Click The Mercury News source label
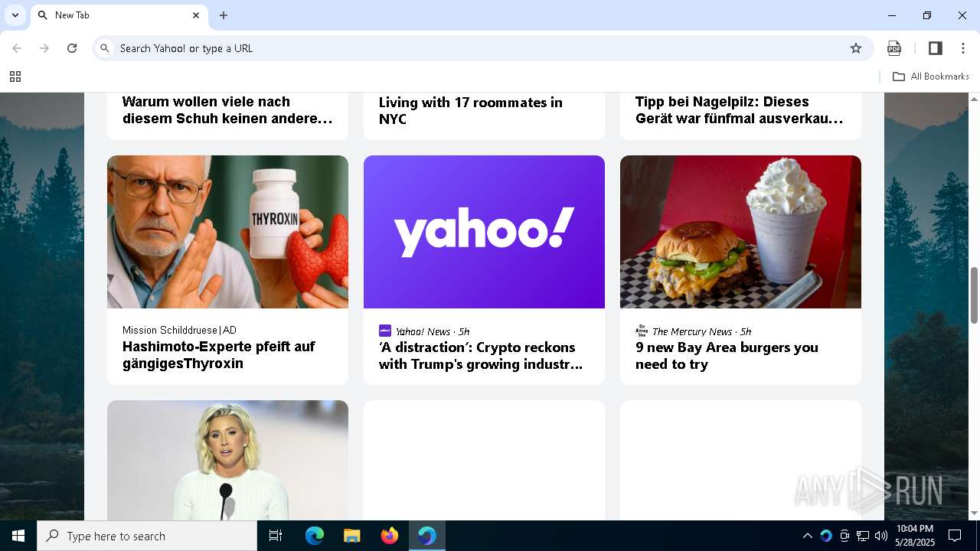Viewport: 980px width, 551px height. coord(692,331)
